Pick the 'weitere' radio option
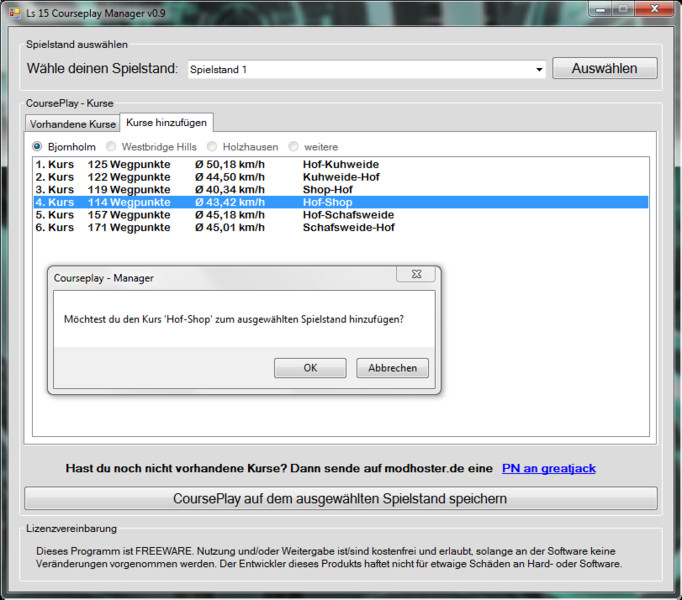Image resolution: width=682 pixels, height=600 pixels. [294, 147]
